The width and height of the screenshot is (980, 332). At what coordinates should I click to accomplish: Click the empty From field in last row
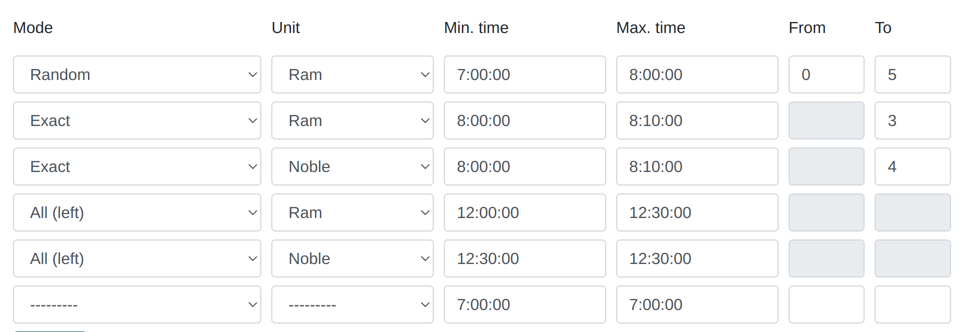tap(826, 304)
